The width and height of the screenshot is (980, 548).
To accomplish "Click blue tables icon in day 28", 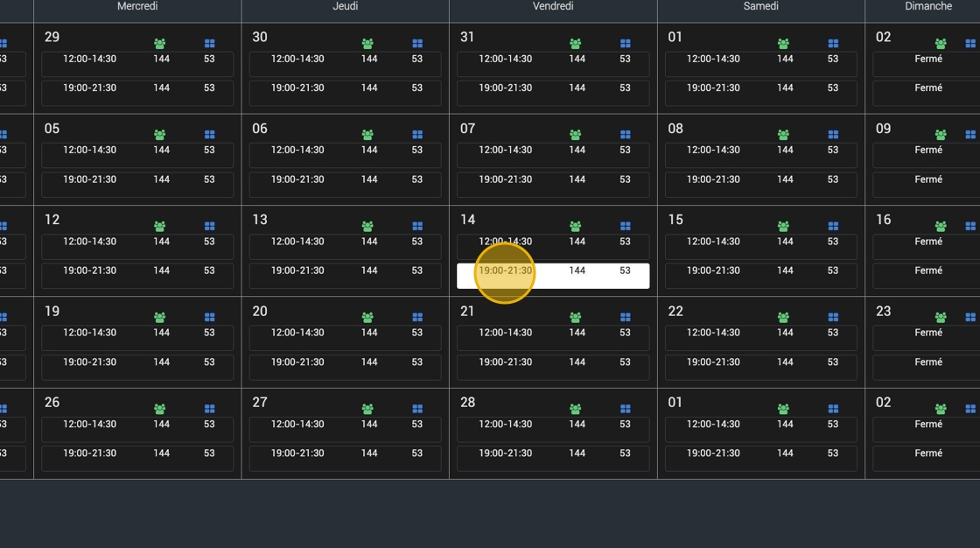I will pos(625,409).
